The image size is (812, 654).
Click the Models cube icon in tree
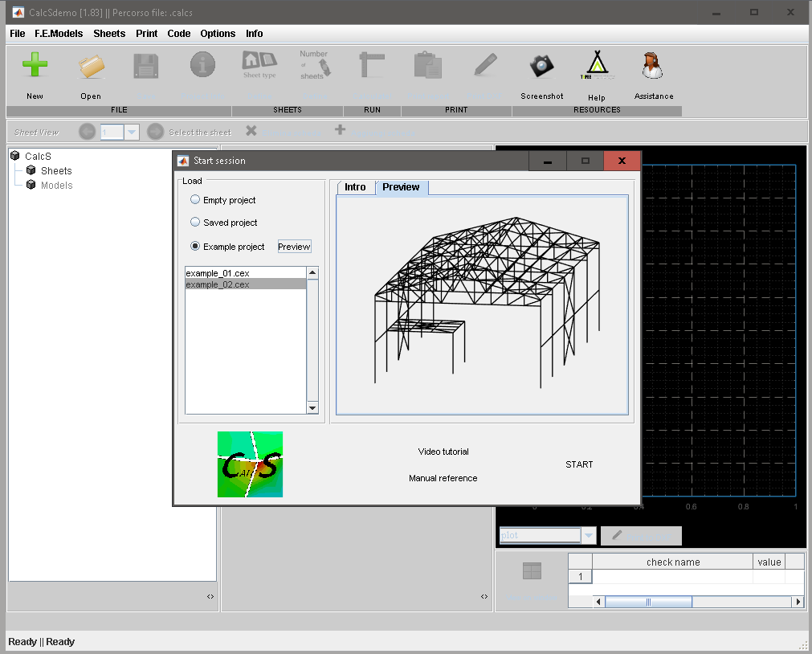31,185
